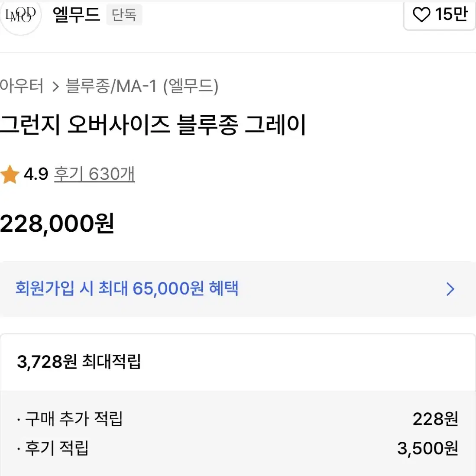Open the 후기 630개 reviews link

click(94, 174)
